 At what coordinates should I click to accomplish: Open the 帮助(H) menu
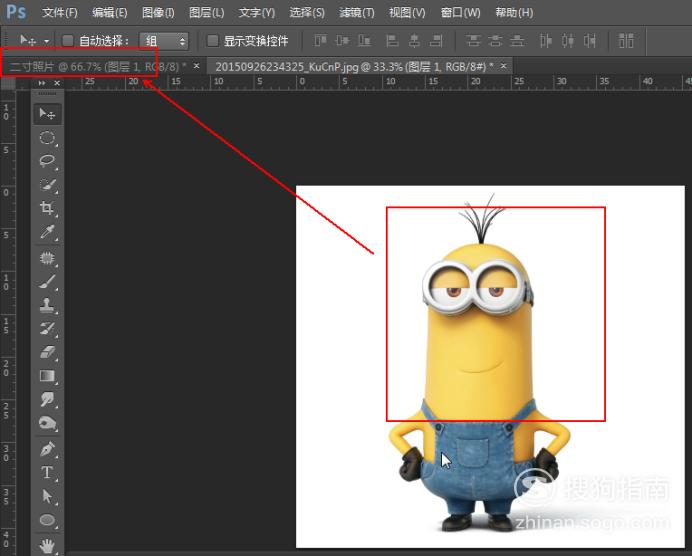tap(514, 12)
